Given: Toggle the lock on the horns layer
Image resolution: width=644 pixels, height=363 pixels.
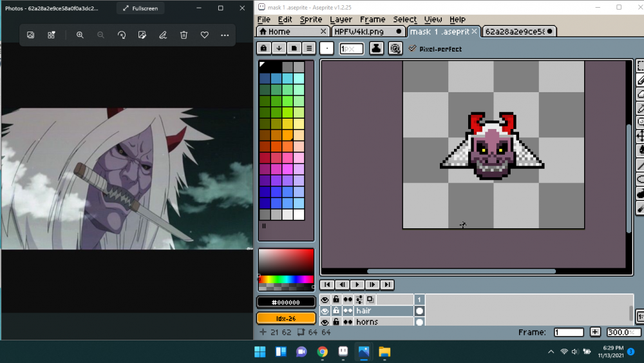Looking at the screenshot, I should point(336,322).
